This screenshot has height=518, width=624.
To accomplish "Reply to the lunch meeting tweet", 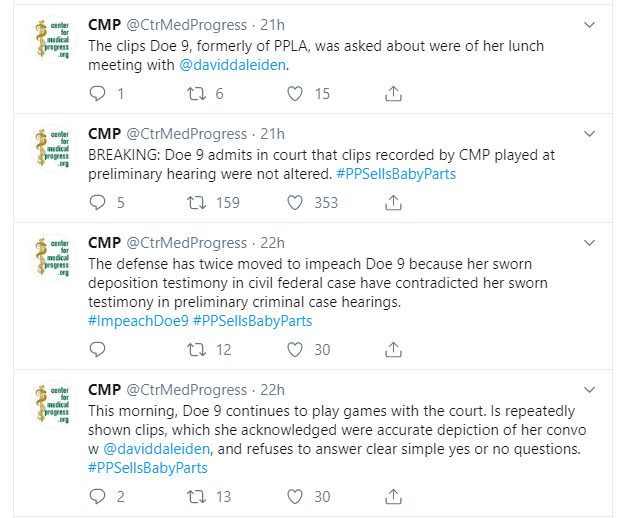I will pyautogui.click(x=97, y=94).
